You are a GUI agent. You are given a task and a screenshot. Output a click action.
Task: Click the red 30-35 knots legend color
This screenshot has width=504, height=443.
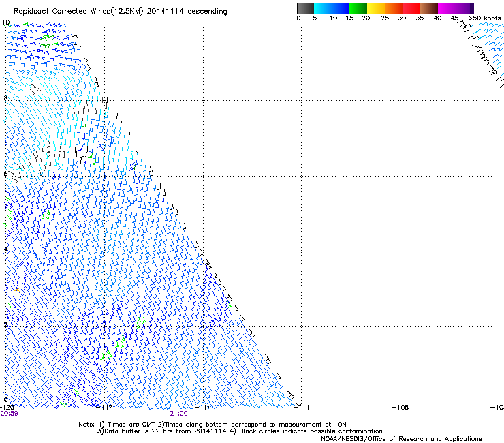pyautogui.click(x=411, y=8)
